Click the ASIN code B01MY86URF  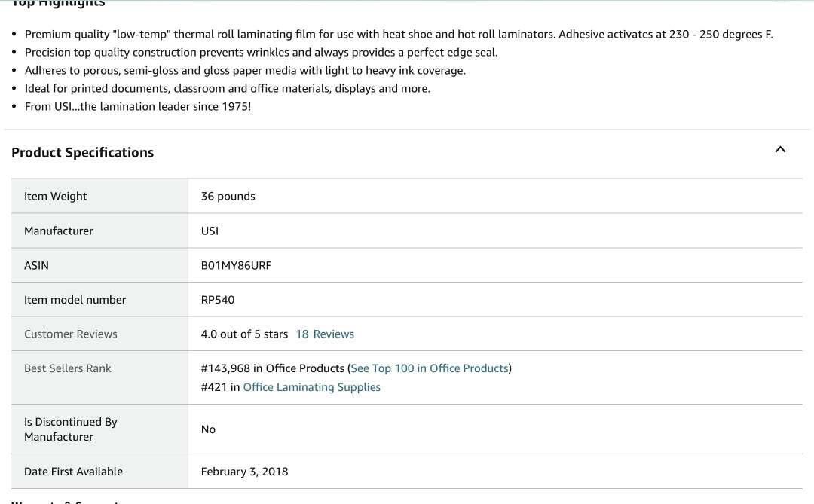pos(236,265)
